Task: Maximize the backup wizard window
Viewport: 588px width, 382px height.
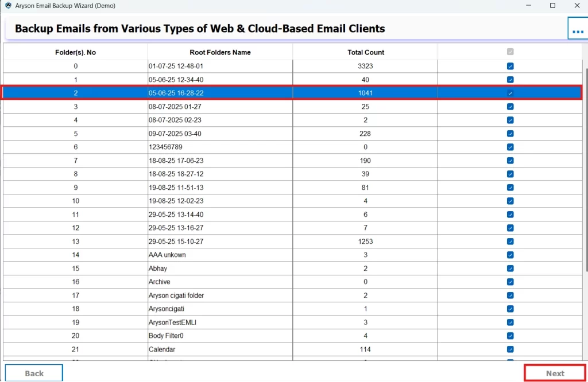Action: coord(552,6)
